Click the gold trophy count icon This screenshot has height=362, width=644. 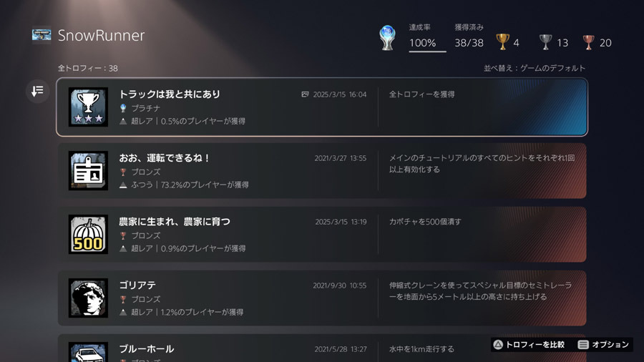(502, 42)
